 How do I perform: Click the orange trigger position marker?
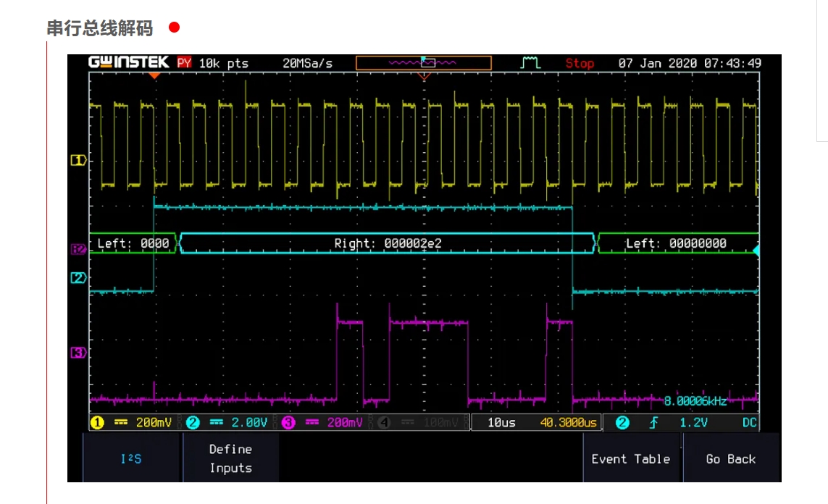(x=154, y=75)
